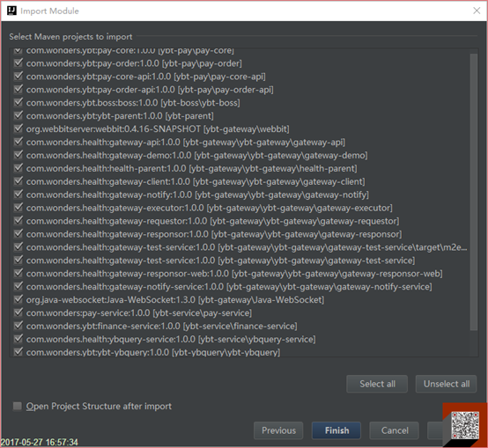The height and width of the screenshot is (448, 488).
Task: Select row com.wonders.health:gateway-executor:1.0.0
Action: [240, 208]
